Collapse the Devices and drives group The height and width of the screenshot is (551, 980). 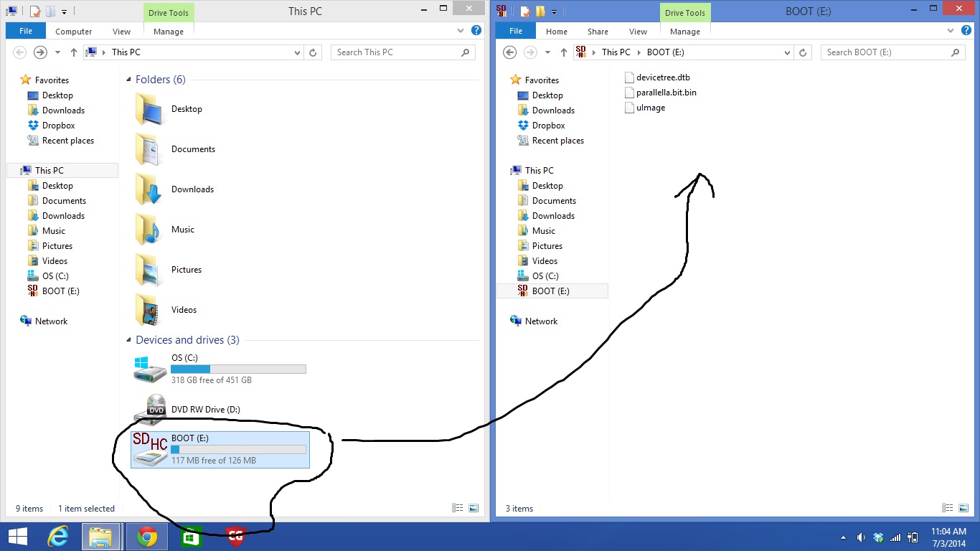[x=128, y=340]
